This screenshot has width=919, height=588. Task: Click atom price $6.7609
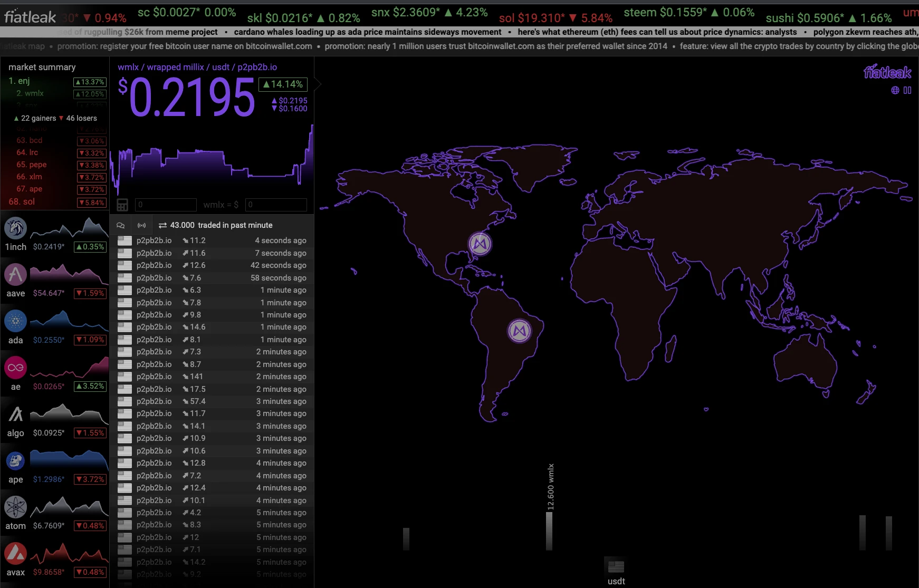[49, 526]
